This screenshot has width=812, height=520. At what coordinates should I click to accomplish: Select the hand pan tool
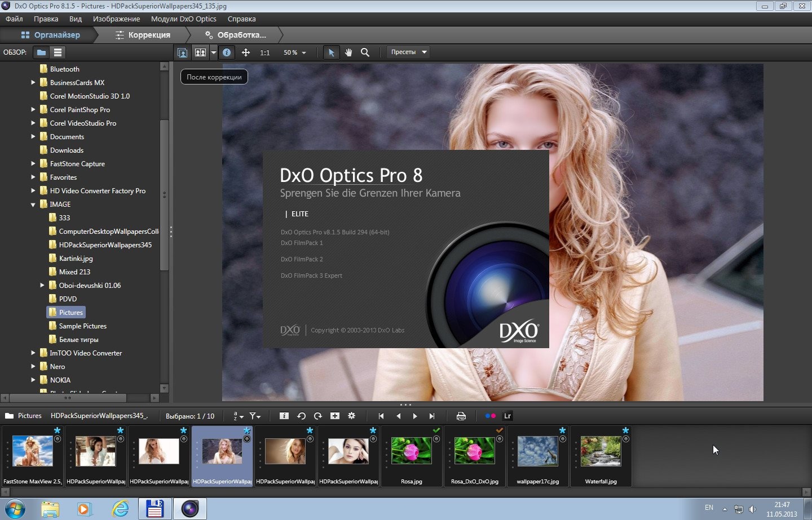348,52
